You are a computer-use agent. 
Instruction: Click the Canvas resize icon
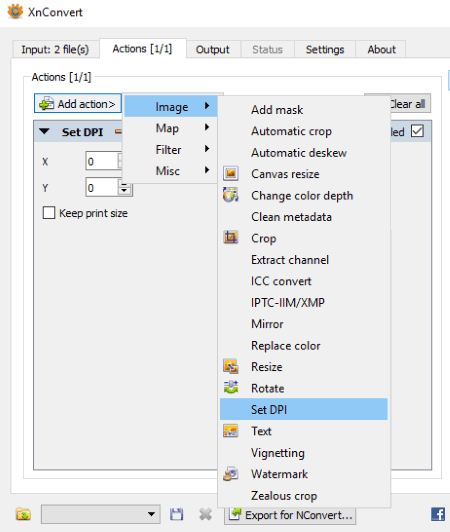(x=231, y=174)
